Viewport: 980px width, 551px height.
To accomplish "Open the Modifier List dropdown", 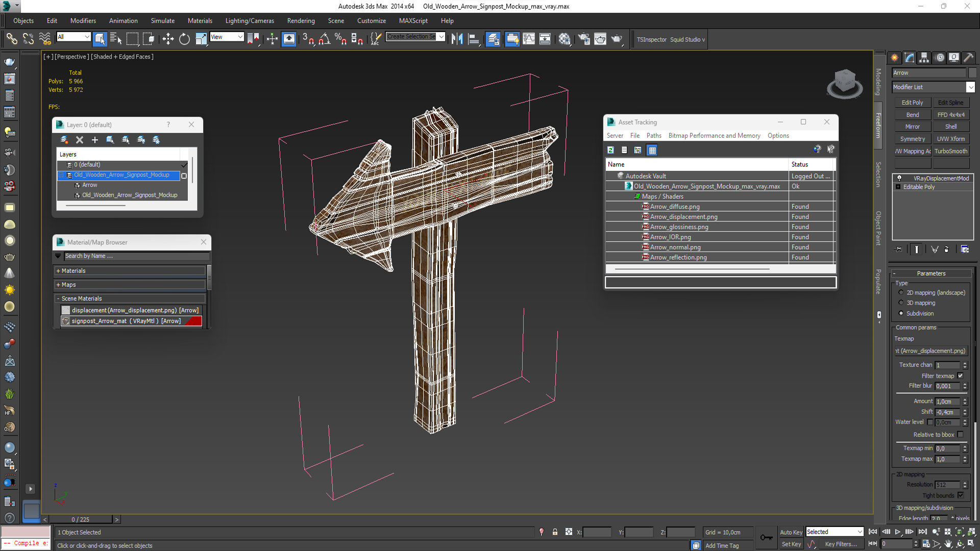I will [x=970, y=87].
